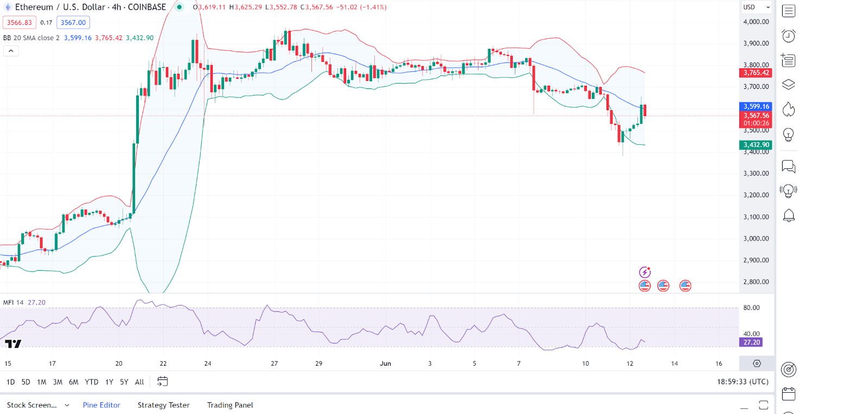Screen dimensions: 868x414
Task: Click the 4,000.00 price axis label
Action: [x=756, y=22]
